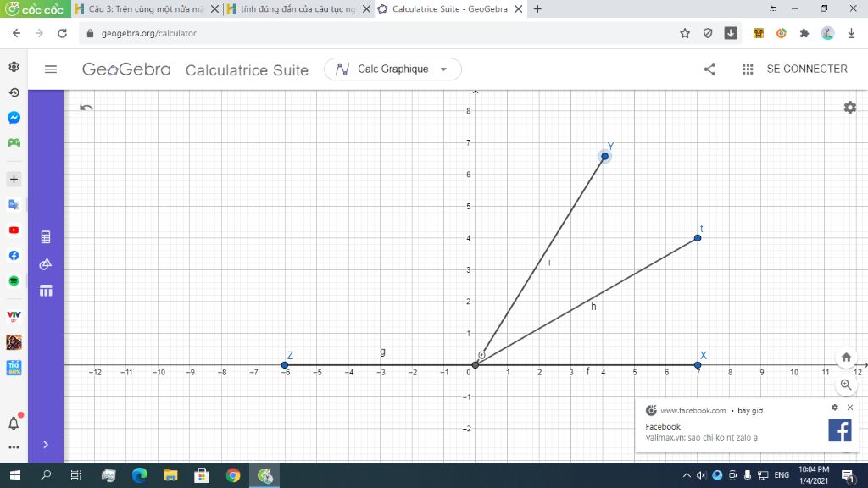Close the Facebook notification popup
The width and height of the screenshot is (868, 488).
[x=850, y=408]
